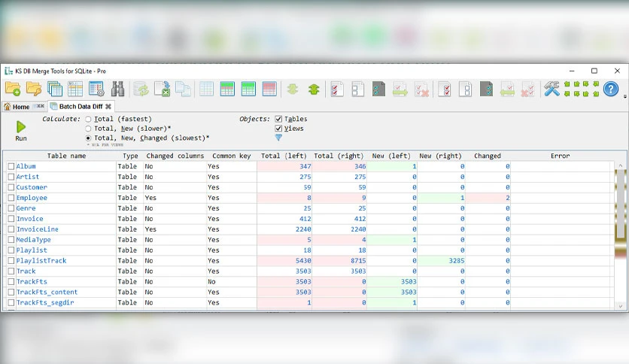Image resolution: width=629 pixels, height=364 pixels.
Task: Open the Genre table link
Action: click(x=26, y=208)
